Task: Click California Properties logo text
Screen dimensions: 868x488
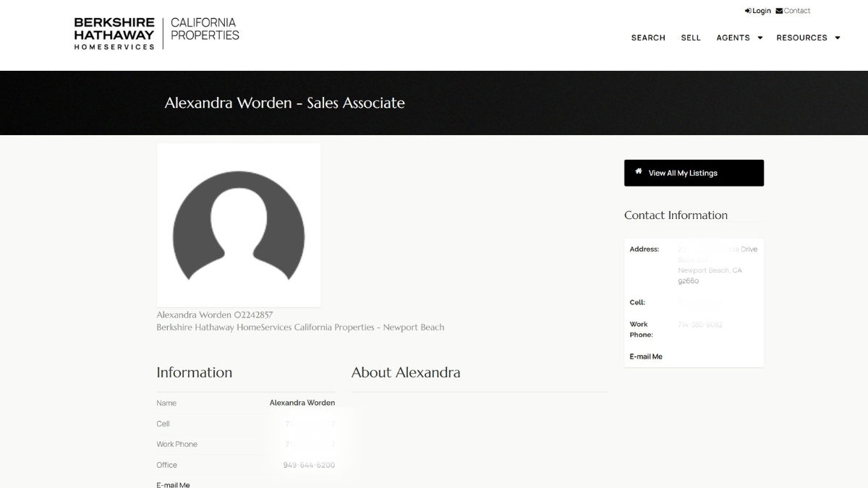Action: tap(205, 29)
